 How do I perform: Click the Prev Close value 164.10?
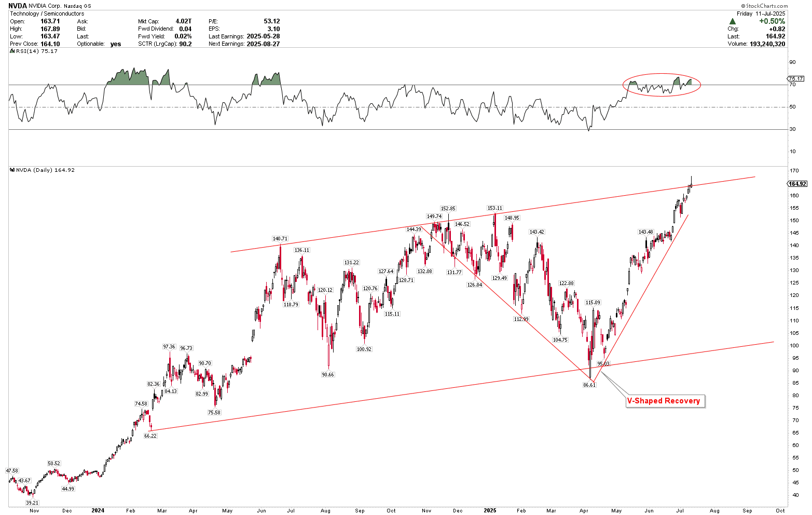coord(49,44)
